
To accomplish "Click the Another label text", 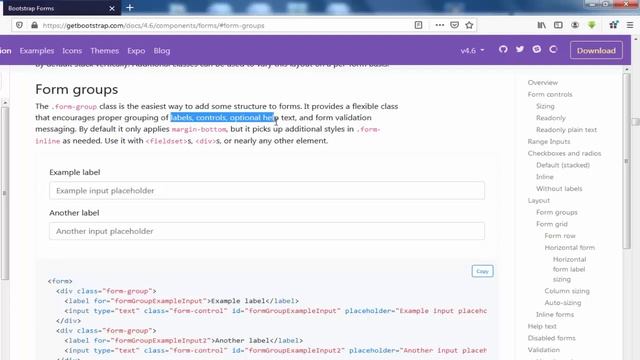I will (x=74, y=213).
